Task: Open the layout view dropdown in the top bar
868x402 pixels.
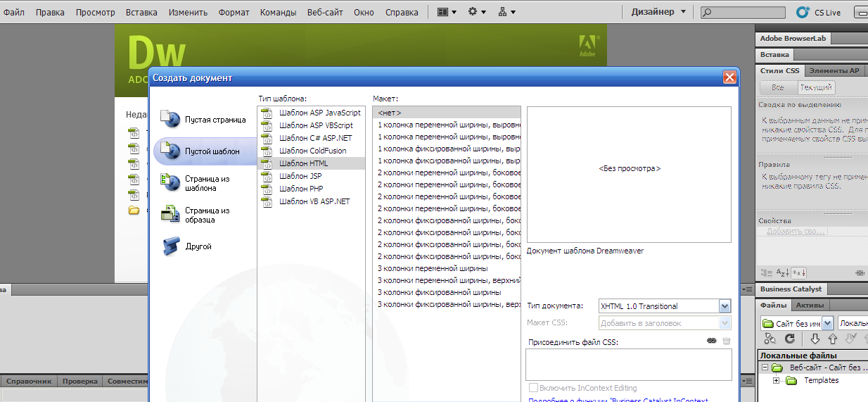Action: click(x=447, y=12)
